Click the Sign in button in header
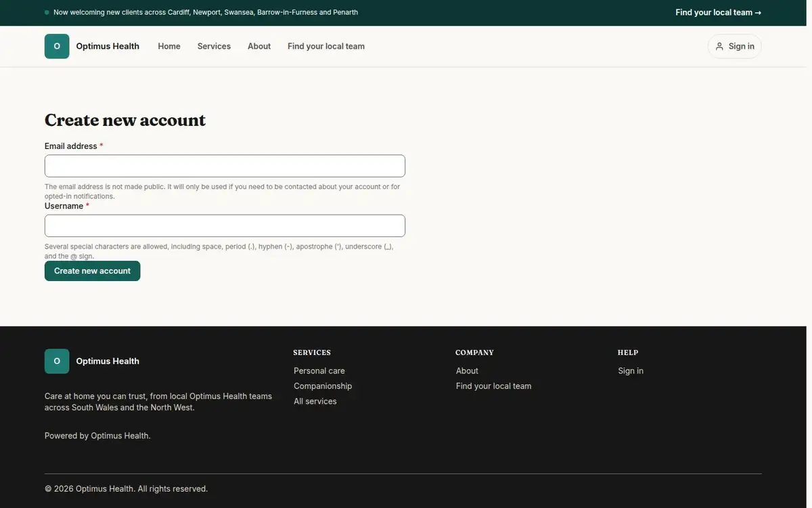The image size is (812, 508). (734, 46)
